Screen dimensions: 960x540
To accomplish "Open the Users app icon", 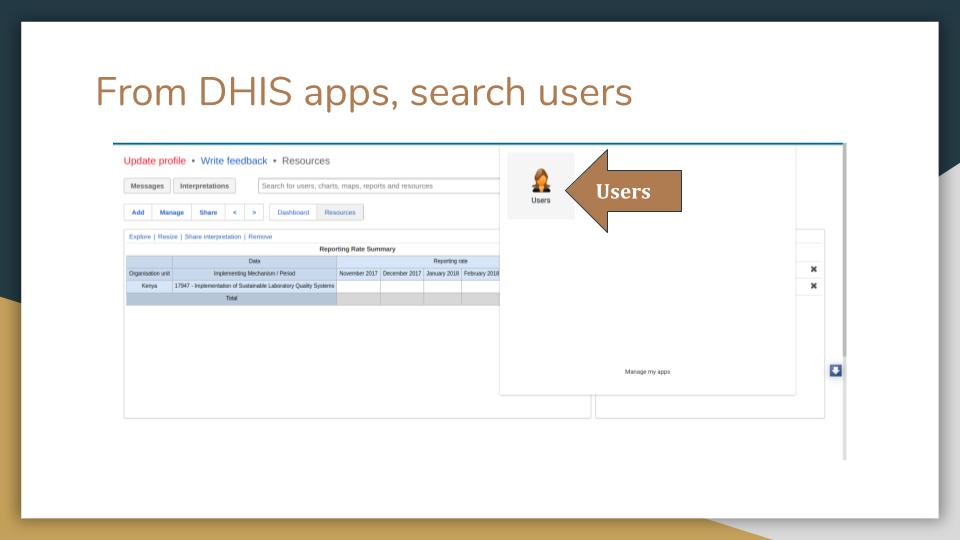I will pos(541,186).
